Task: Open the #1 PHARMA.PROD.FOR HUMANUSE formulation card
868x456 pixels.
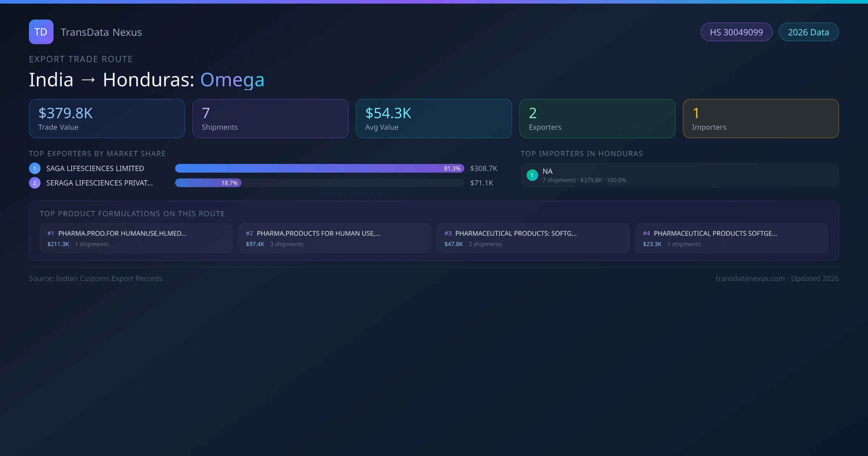Action: pos(136,238)
